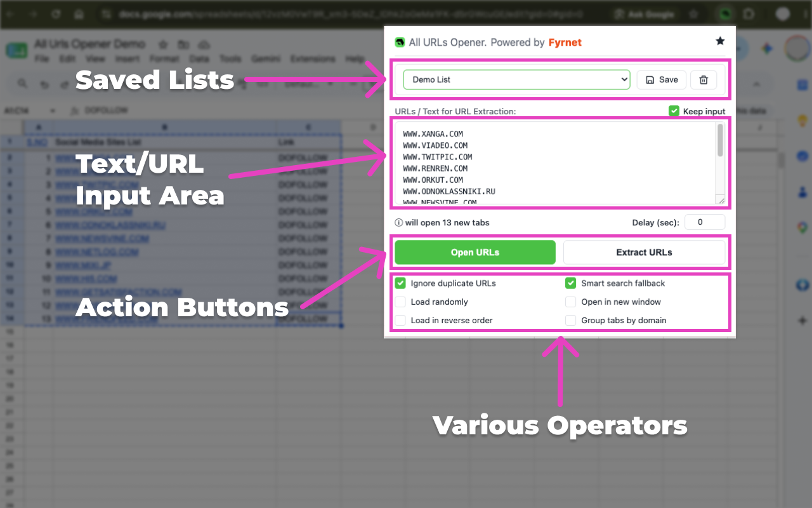Star the All Urls Opener Demo spreadsheet
The height and width of the screenshot is (508, 812).
(x=163, y=44)
